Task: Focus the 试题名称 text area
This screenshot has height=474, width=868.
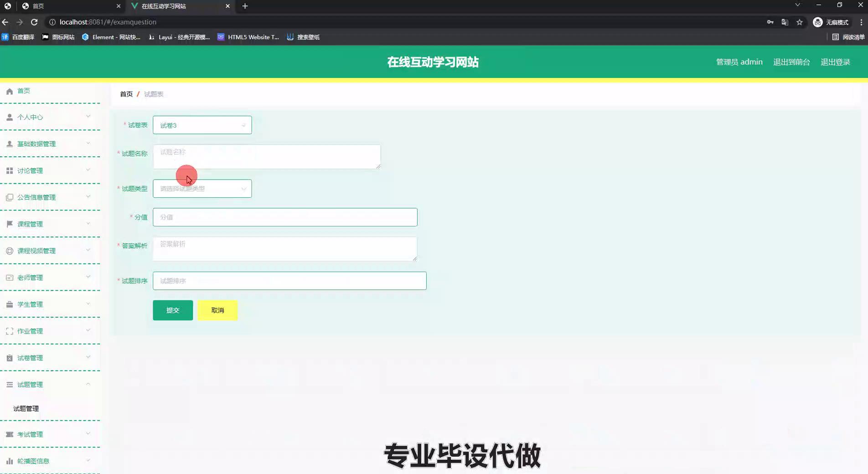Action: (x=267, y=157)
